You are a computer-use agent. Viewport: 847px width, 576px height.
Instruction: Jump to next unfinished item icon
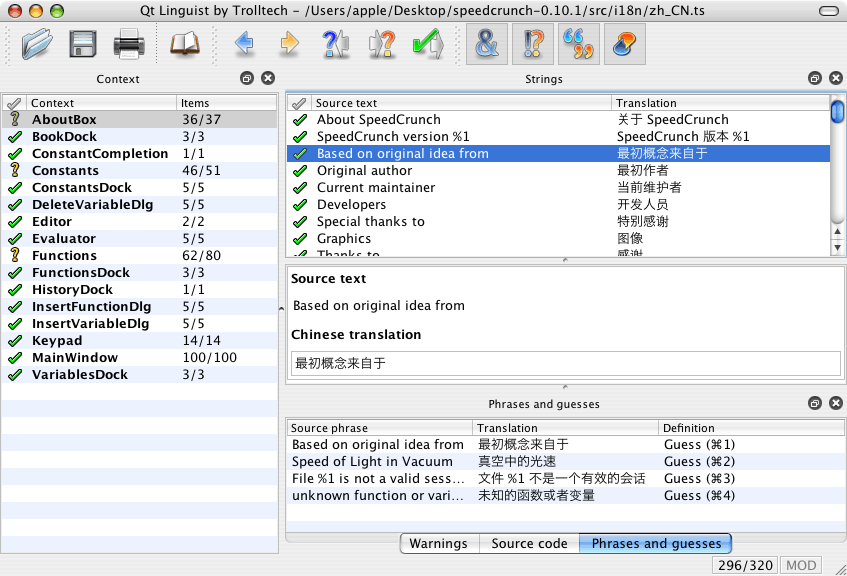click(x=382, y=44)
